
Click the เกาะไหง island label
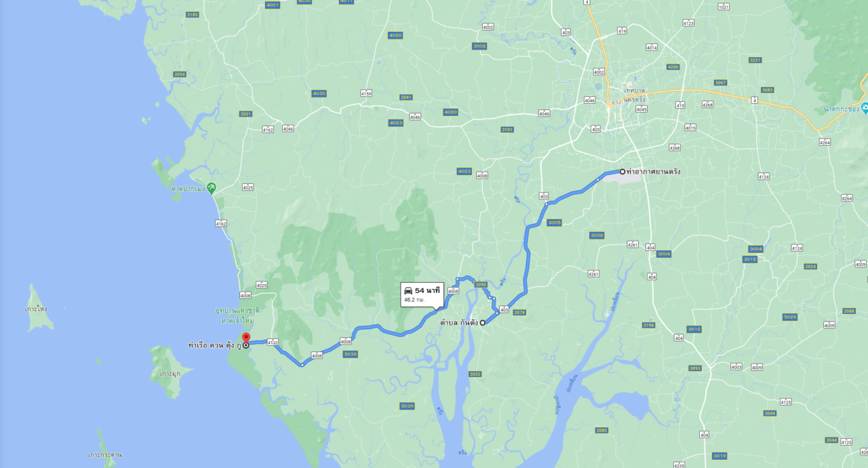[x=36, y=309]
